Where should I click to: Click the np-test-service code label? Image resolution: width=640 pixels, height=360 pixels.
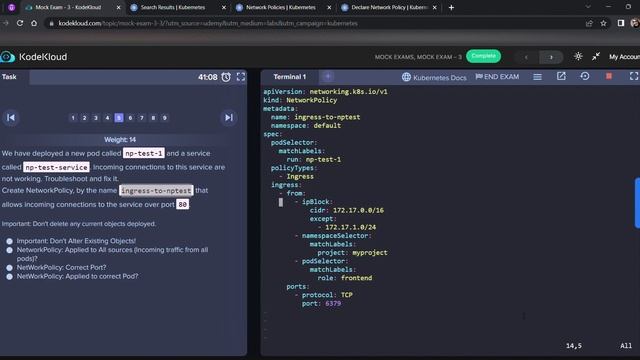(x=56, y=167)
